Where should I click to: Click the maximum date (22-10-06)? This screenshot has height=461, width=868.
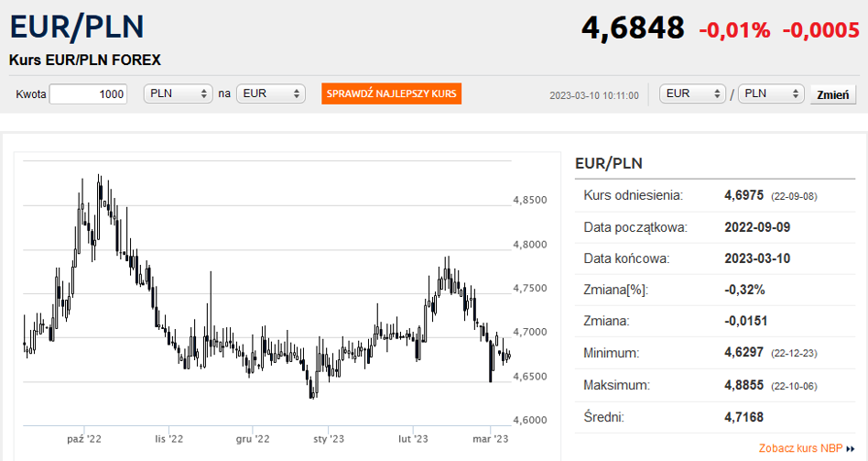[794, 386]
